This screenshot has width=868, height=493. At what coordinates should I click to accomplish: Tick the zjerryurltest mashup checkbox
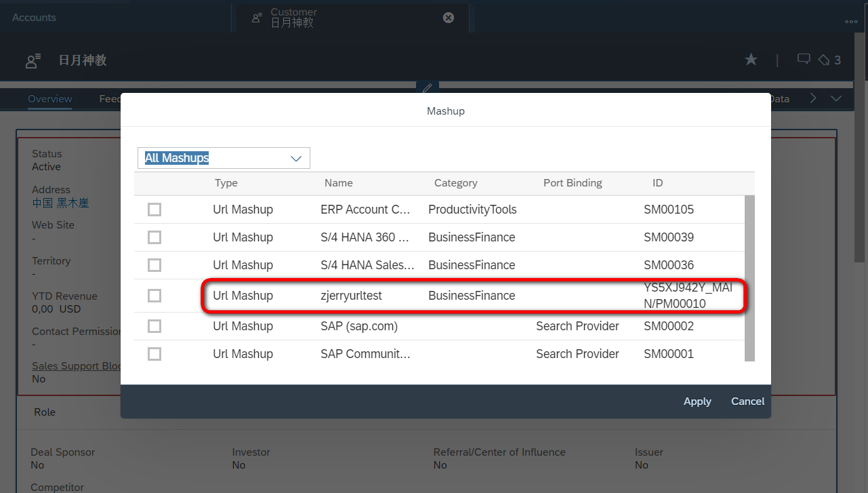pos(154,296)
